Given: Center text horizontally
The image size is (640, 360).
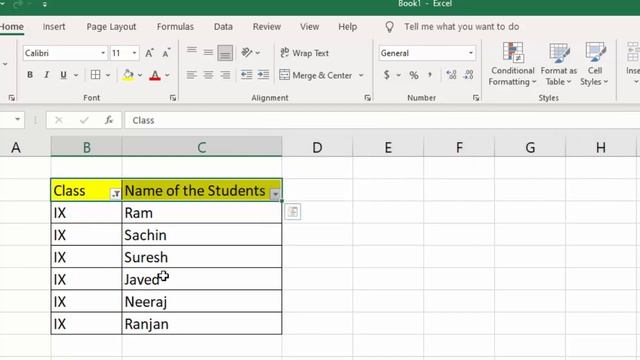Looking at the screenshot, I should tap(208, 75).
